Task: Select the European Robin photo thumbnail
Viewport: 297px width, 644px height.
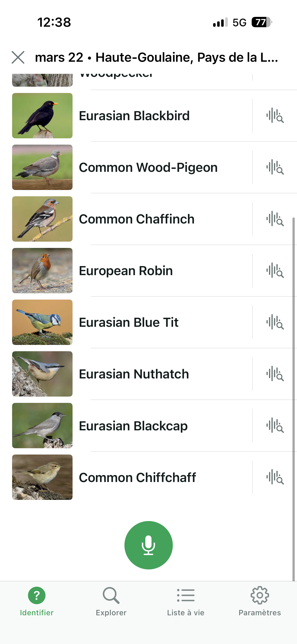Action: tap(42, 271)
